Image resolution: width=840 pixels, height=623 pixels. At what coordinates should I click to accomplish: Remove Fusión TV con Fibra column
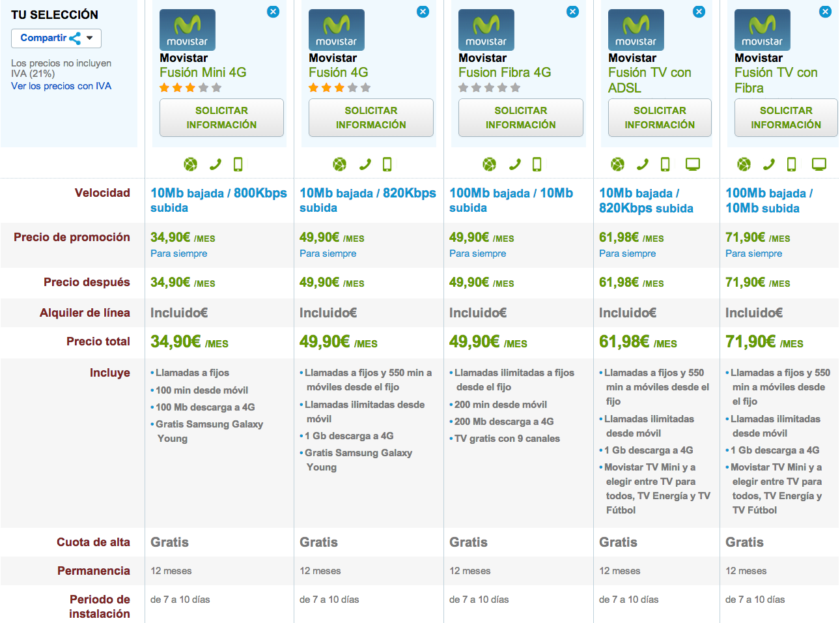[x=826, y=12]
